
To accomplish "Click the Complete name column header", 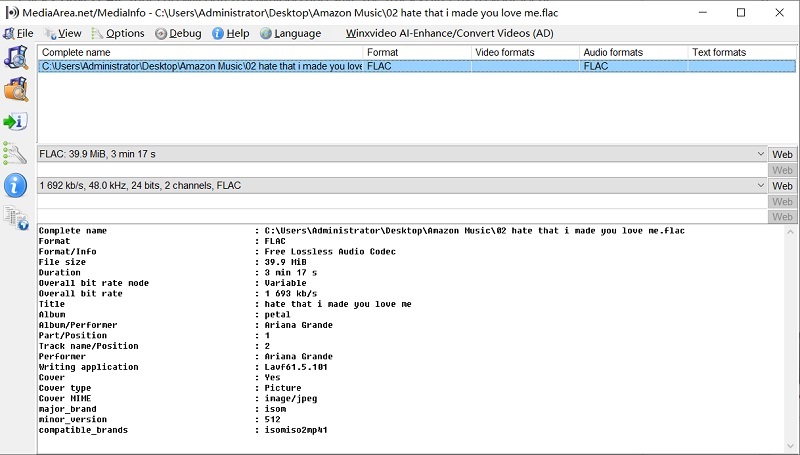I will click(200, 53).
